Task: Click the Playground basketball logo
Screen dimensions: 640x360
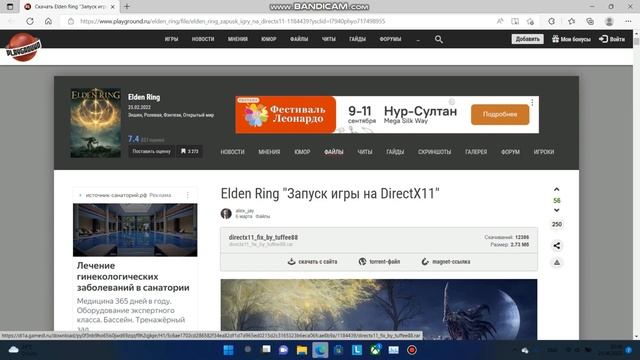Action: click(23, 47)
